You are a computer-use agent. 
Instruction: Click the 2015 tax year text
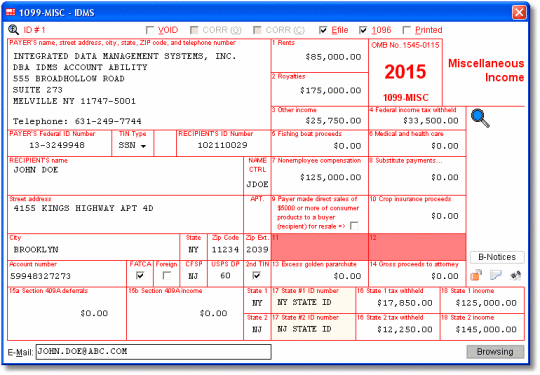405,72
